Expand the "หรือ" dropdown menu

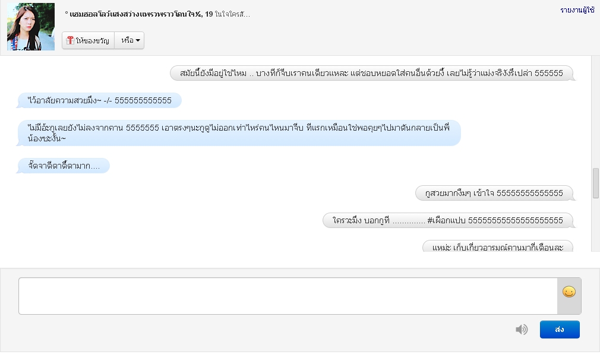[130, 40]
